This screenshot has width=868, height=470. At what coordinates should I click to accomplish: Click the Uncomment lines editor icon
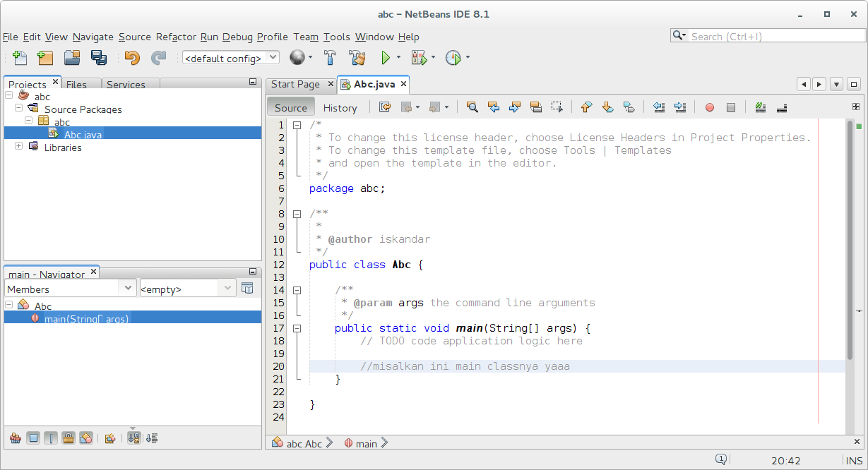click(782, 107)
